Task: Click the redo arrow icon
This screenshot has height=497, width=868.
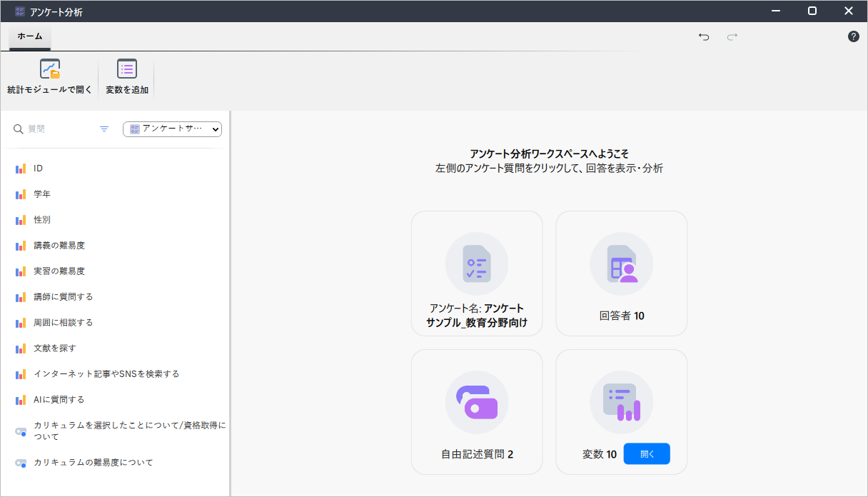Action: click(x=732, y=36)
